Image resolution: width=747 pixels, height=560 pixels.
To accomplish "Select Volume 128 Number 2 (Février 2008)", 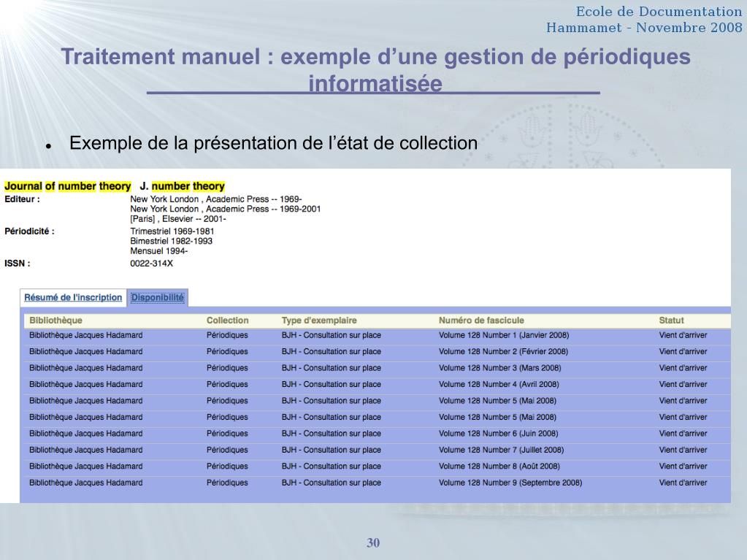I will point(503,351).
